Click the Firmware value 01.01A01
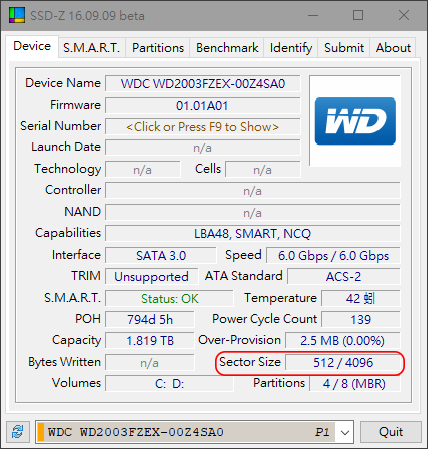The image size is (428, 449). point(203,106)
